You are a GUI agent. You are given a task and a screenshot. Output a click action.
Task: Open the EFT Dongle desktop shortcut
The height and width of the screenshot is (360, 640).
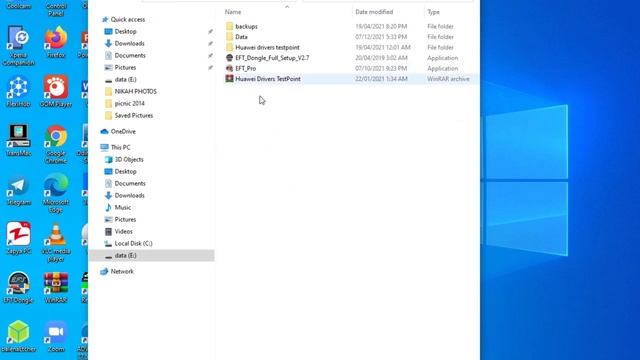click(x=18, y=287)
